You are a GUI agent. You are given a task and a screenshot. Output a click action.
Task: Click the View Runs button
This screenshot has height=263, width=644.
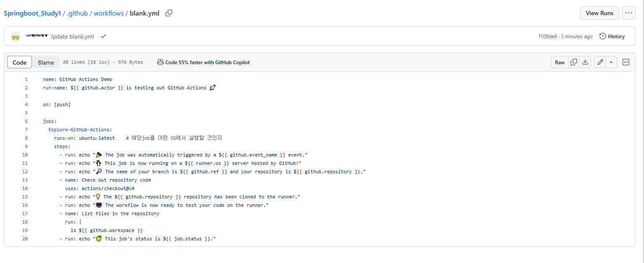[x=599, y=13]
